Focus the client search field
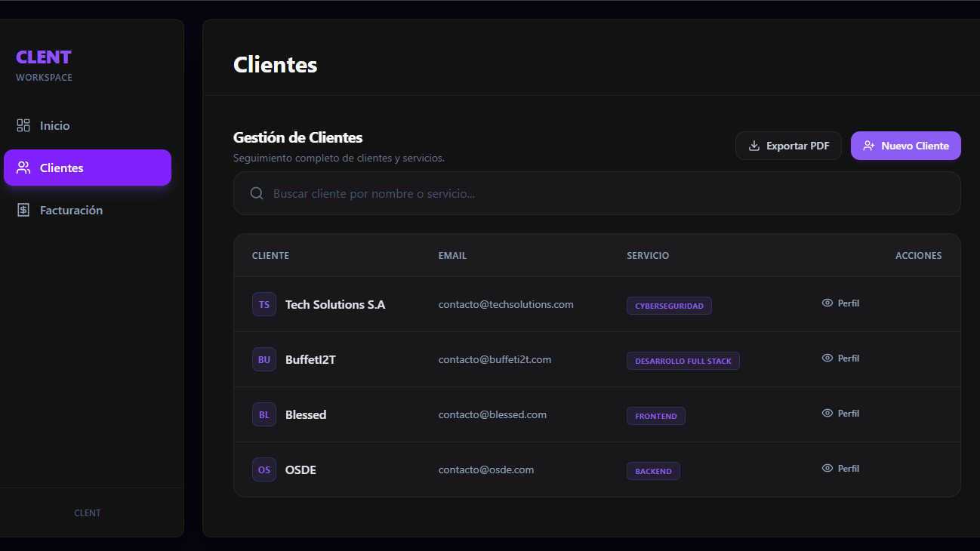Viewport: 980px width, 551px height. coord(596,194)
